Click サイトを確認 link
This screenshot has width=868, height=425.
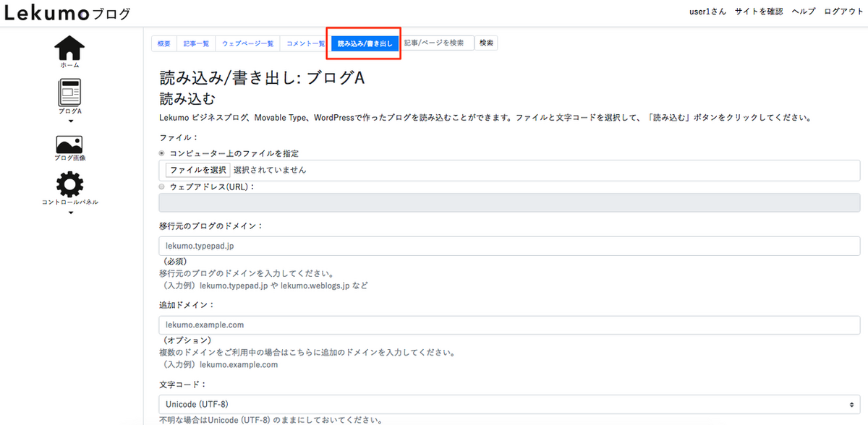(x=759, y=12)
